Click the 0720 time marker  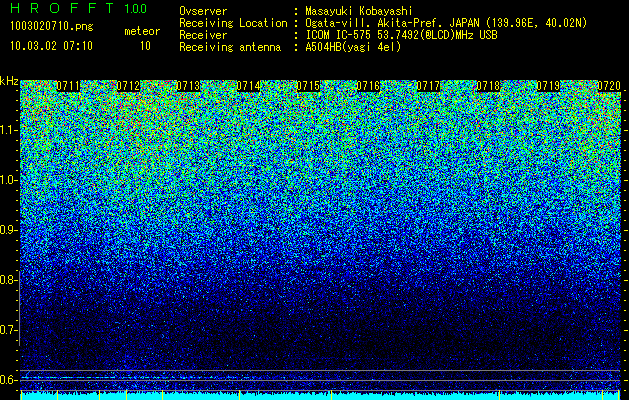609,86
